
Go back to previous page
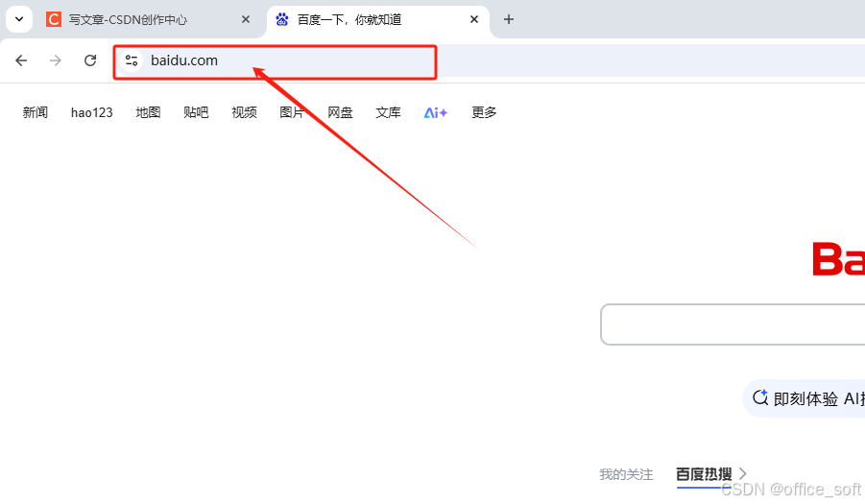21,60
